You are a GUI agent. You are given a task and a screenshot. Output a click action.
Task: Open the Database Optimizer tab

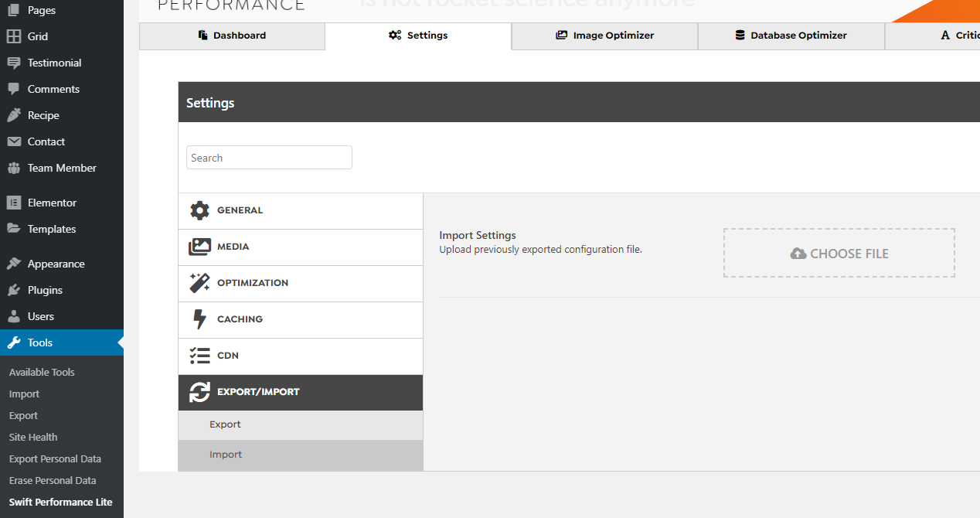pos(791,36)
